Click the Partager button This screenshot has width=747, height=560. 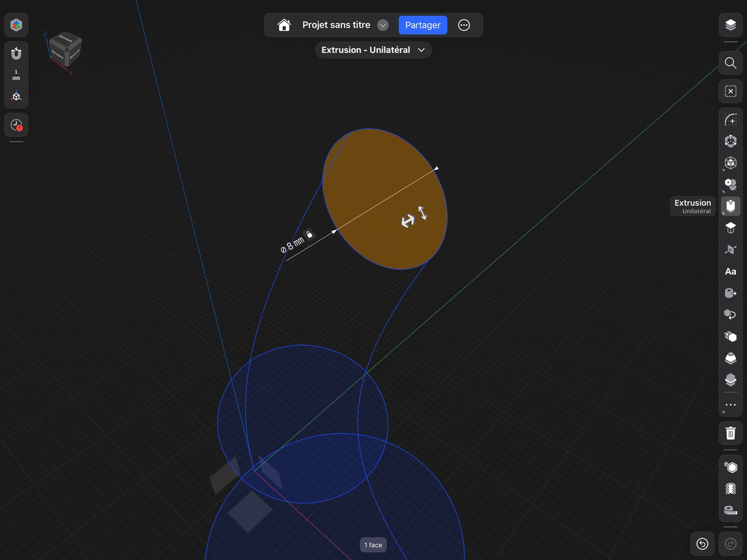(x=423, y=25)
